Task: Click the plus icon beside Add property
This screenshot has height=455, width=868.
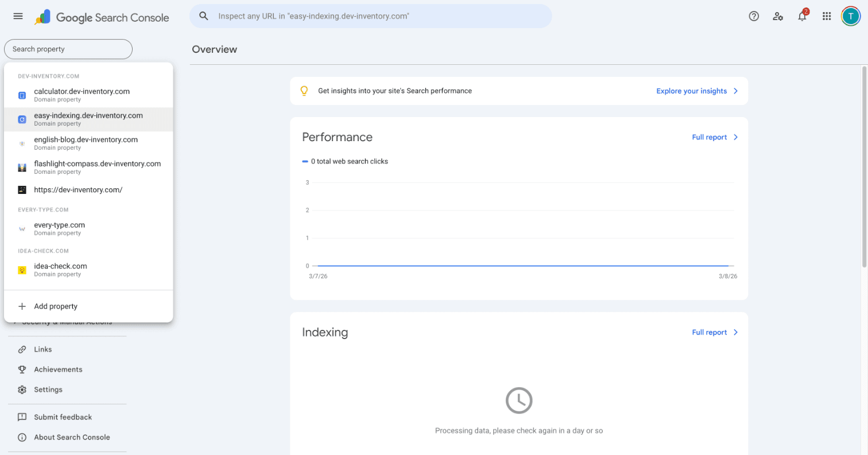Action: point(22,306)
